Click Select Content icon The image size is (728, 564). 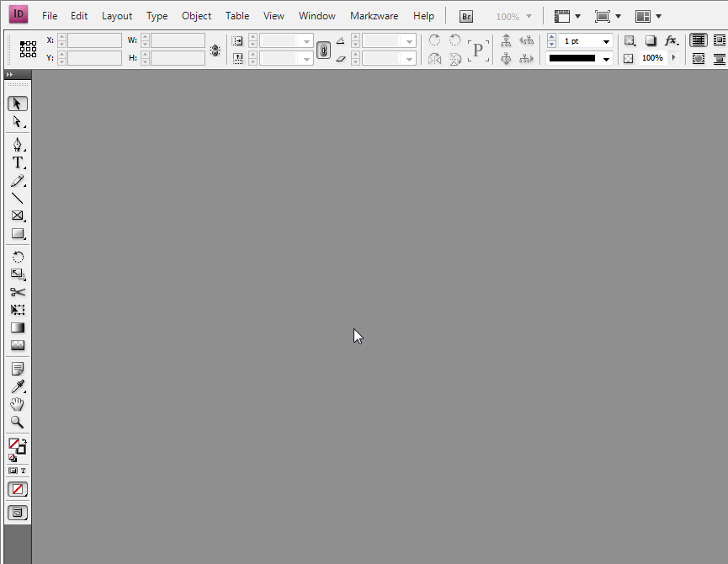[x=506, y=58]
